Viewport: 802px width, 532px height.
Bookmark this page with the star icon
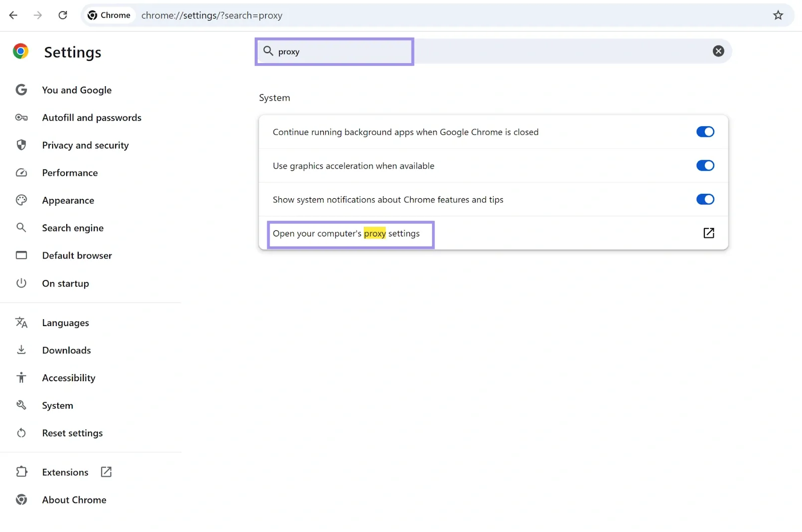pyautogui.click(x=778, y=15)
